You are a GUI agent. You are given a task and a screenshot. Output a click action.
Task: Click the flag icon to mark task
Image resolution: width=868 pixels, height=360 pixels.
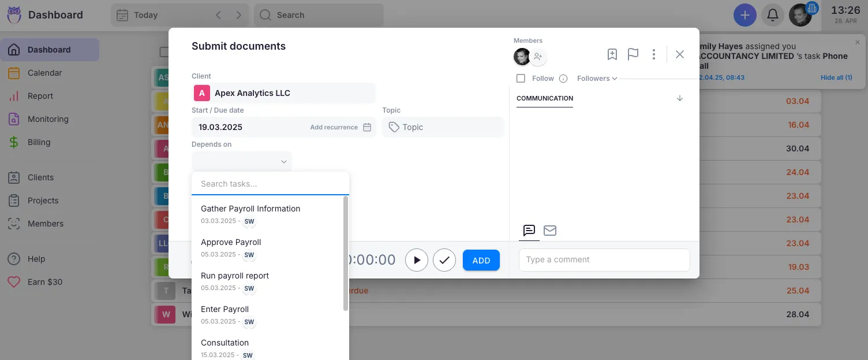tap(633, 54)
